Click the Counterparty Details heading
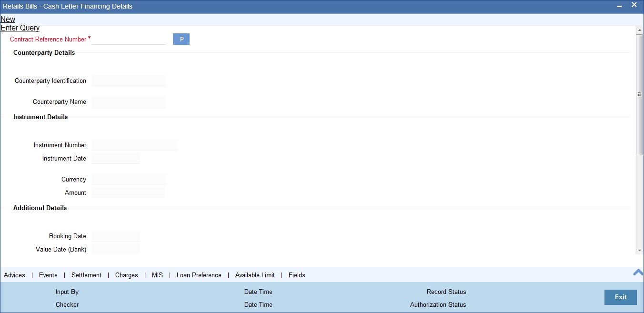This screenshot has height=313, width=644. click(x=44, y=52)
